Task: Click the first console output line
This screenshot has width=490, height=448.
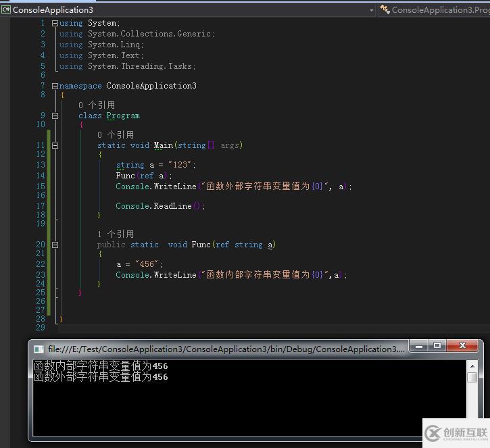Action: pyautogui.click(x=101, y=366)
